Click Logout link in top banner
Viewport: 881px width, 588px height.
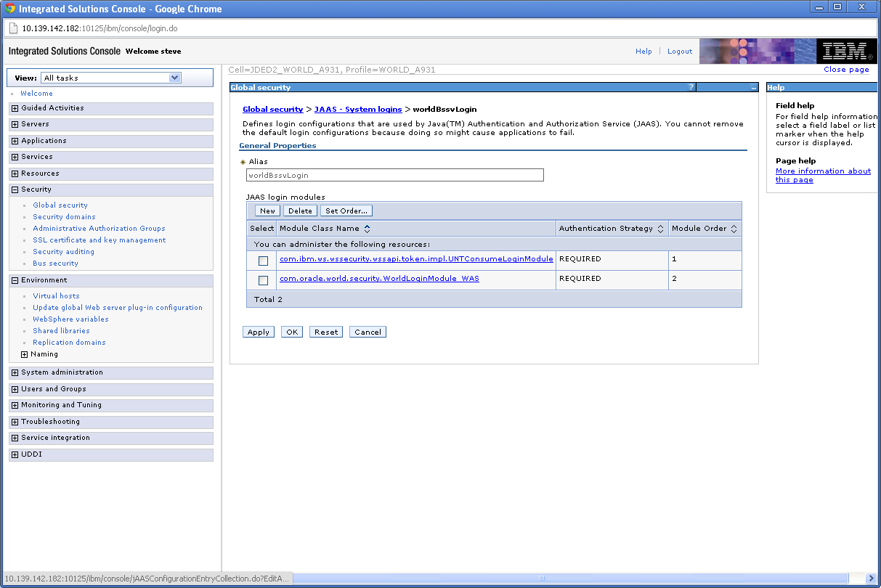680,52
